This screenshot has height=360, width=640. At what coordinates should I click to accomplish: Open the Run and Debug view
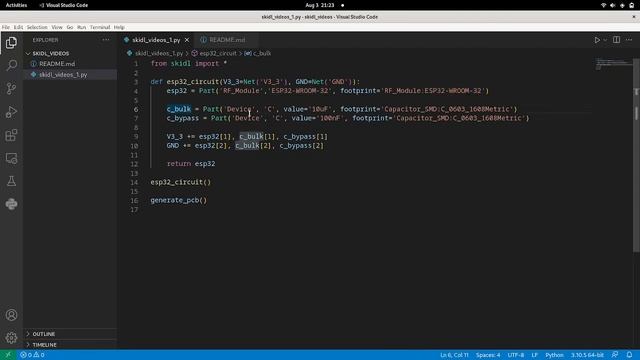point(11,112)
